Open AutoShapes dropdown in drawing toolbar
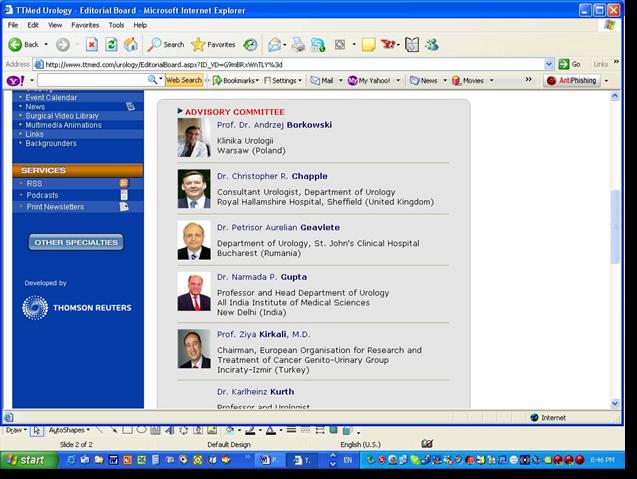The width and height of the screenshot is (637, 479). coord(69,430)
